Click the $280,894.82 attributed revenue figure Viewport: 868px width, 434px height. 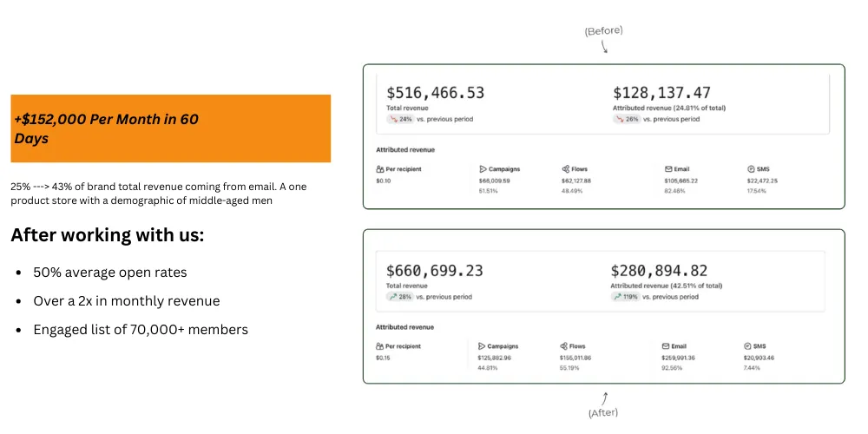pyautogui.click(x=659, y=271)
